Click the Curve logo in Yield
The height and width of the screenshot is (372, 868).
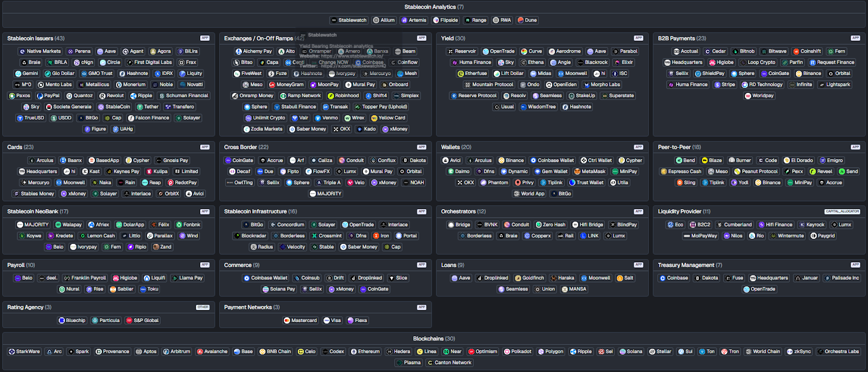pos(524,52)
